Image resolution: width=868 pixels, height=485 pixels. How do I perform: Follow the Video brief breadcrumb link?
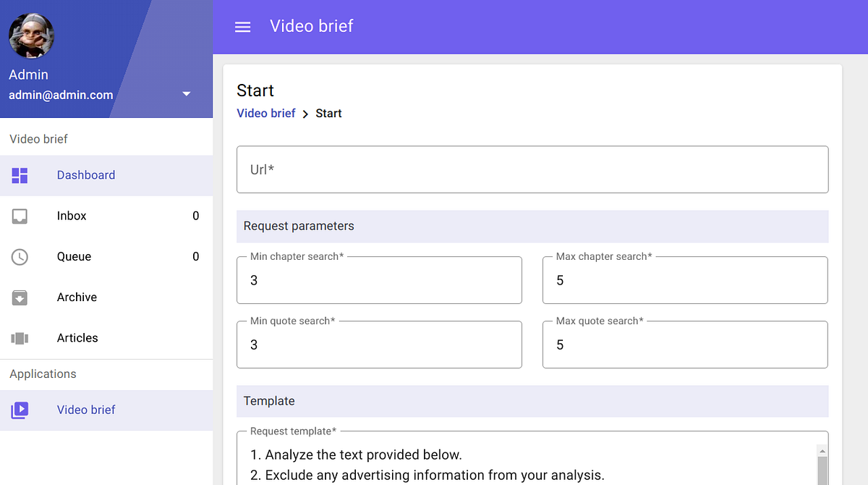click(x=265, y=113)
